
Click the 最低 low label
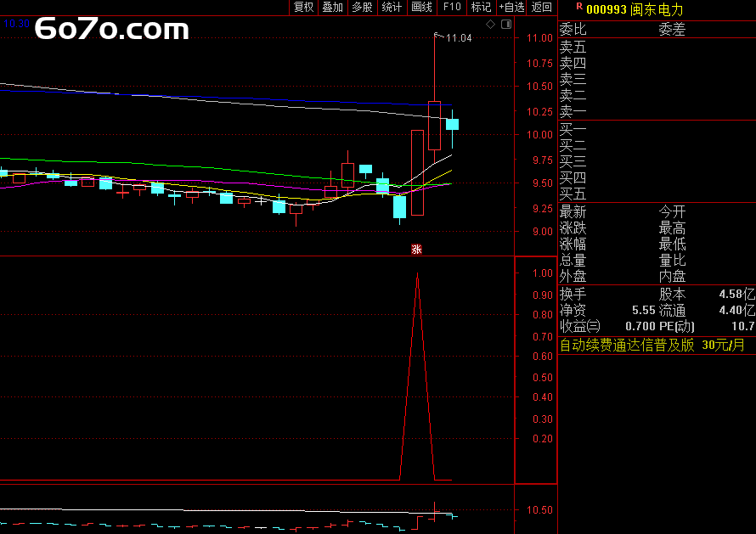(672, 244)
